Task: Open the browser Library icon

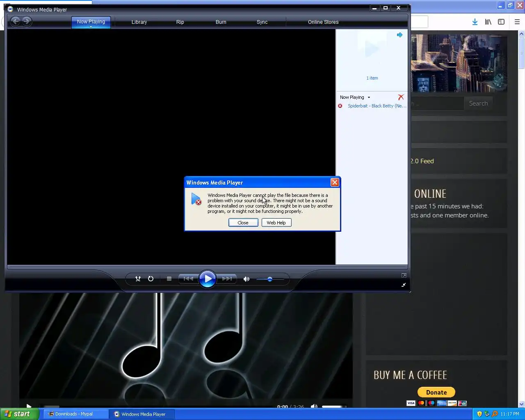Action: 488,22
